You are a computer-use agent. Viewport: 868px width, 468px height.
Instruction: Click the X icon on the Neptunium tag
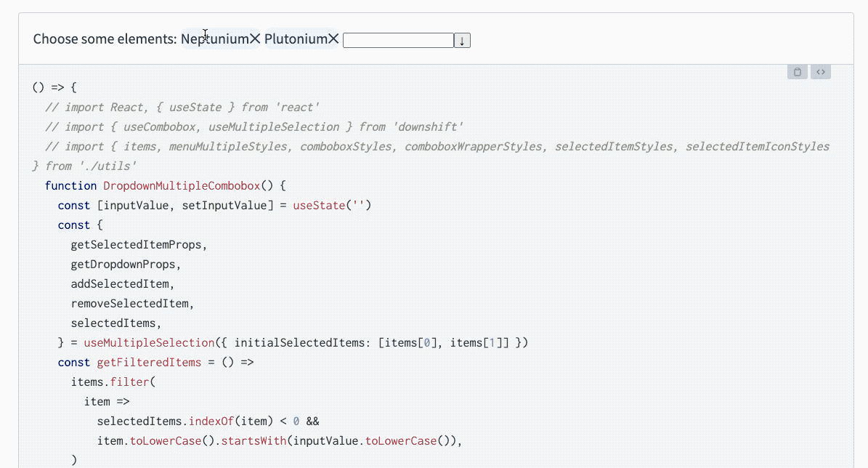256,39
